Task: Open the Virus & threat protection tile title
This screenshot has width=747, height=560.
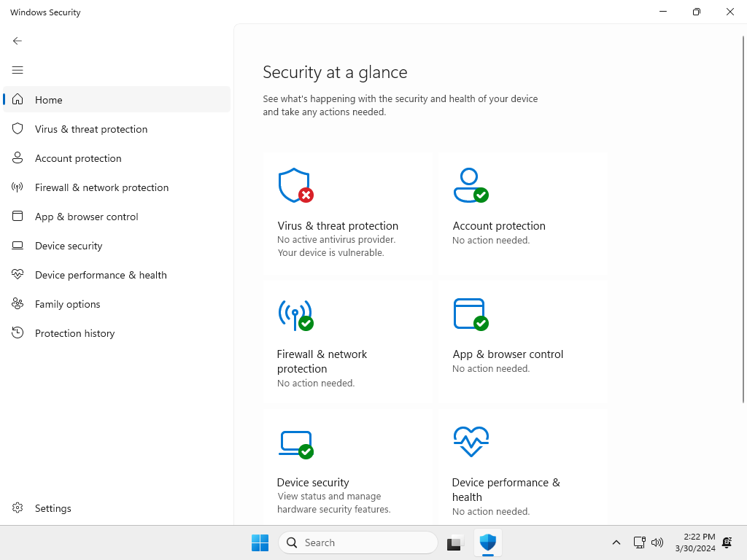Action: click(338, 226)
